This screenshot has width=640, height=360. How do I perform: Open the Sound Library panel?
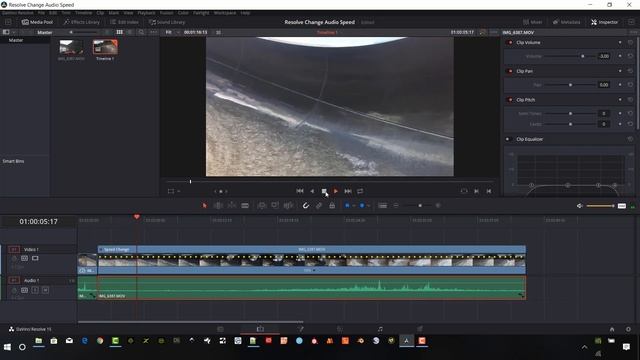(167, 22)
